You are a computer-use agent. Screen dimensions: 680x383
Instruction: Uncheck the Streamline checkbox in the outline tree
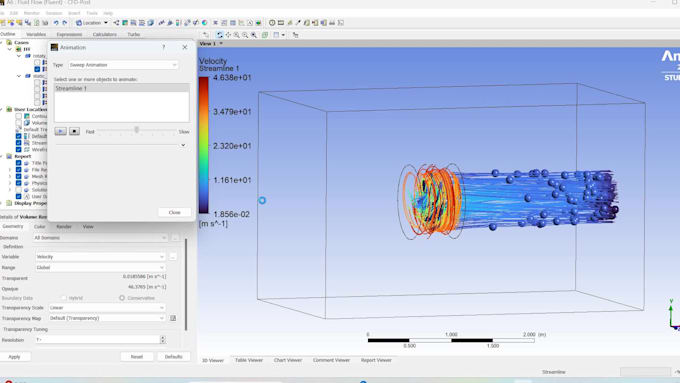tap(18, 143)
